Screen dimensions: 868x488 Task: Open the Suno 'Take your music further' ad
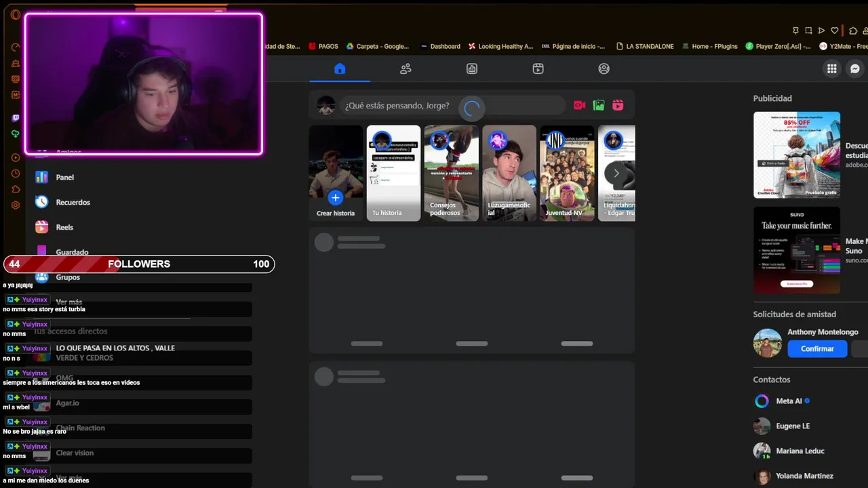coord(797,250)
